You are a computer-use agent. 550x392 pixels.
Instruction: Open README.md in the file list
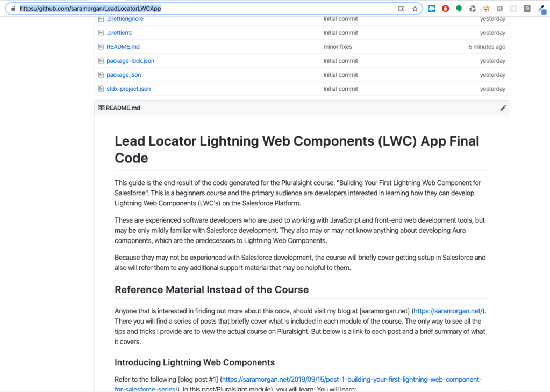tap(123, 47)
